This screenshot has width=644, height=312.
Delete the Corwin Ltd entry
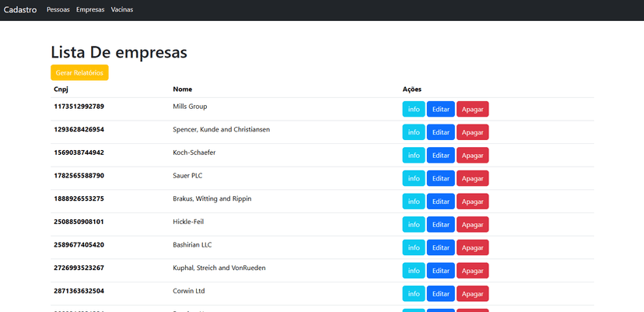[472, 294]
